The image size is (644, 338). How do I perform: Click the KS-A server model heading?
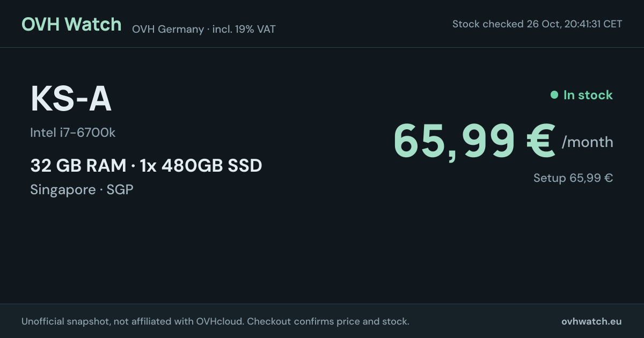tap(71, 100)
